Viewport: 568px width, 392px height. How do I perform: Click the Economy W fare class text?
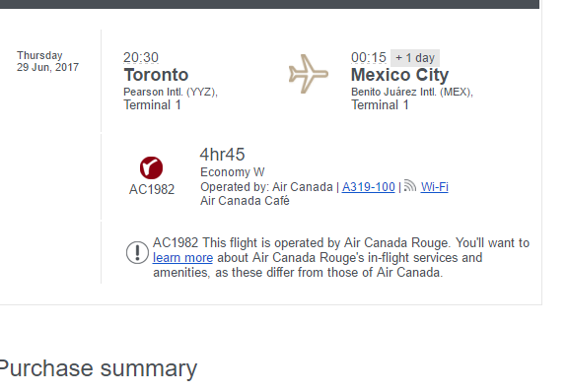(x=233, y=172)
